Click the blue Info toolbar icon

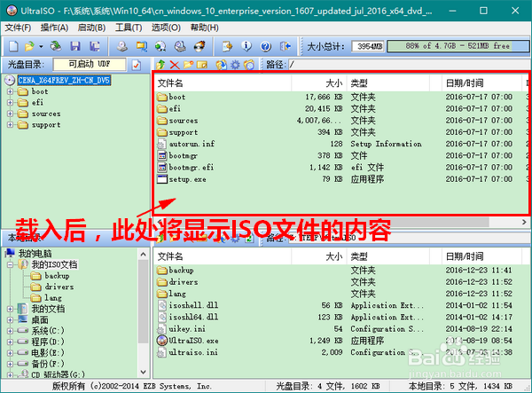(246, 46)
